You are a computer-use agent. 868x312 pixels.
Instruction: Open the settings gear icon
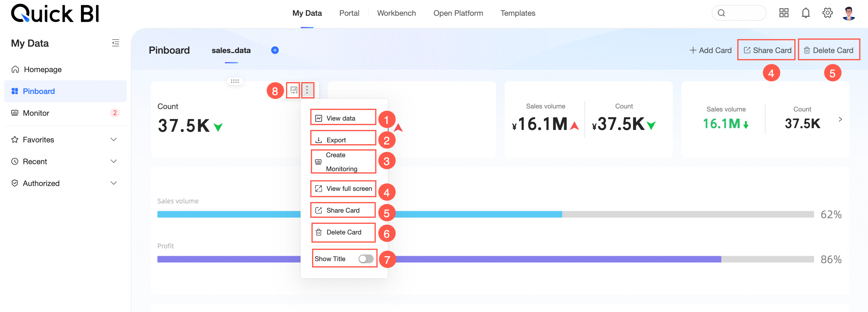pyautogui.click(x=827, y=13)
